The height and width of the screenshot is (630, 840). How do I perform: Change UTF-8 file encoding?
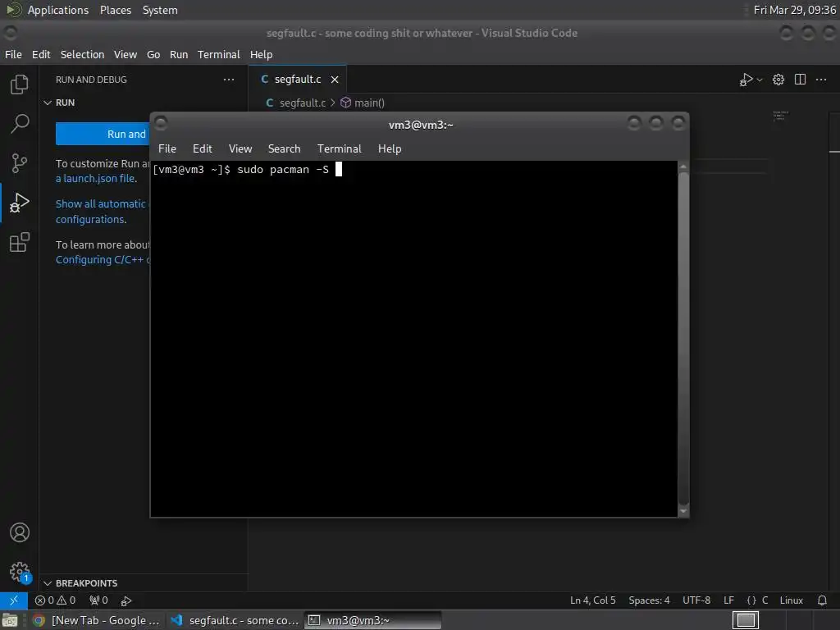(x=696, y=600)
